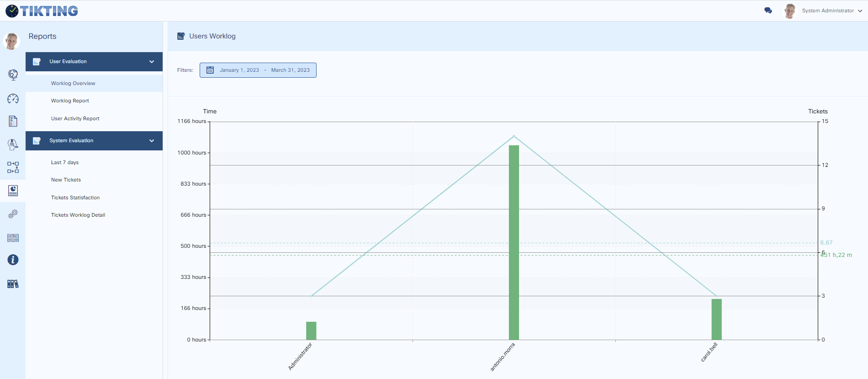Click the open-book icon in sidebar
This screenshot has width=868, height=379.
coord(13,238)
